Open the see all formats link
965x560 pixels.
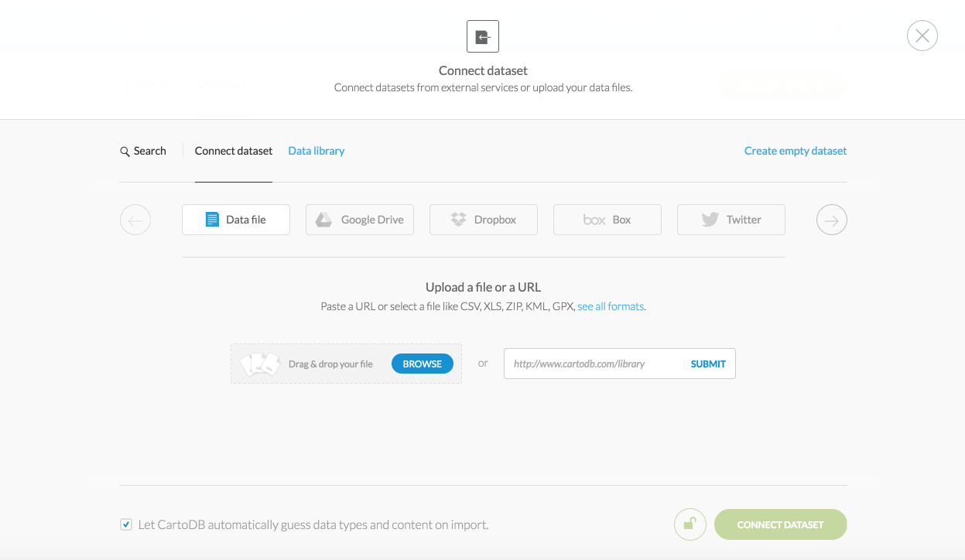pyautogui.click(x=611, y=306)
